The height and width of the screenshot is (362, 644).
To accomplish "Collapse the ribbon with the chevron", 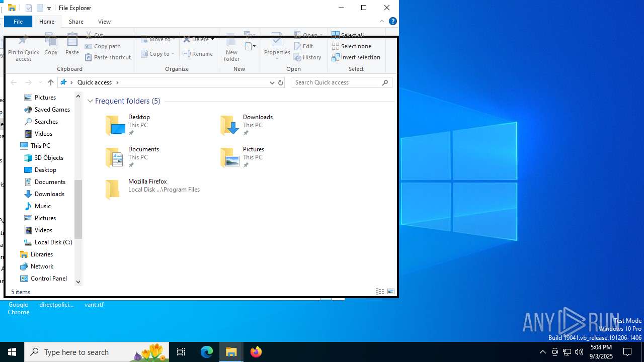I will pyautogui.click(x=382, y=21).
